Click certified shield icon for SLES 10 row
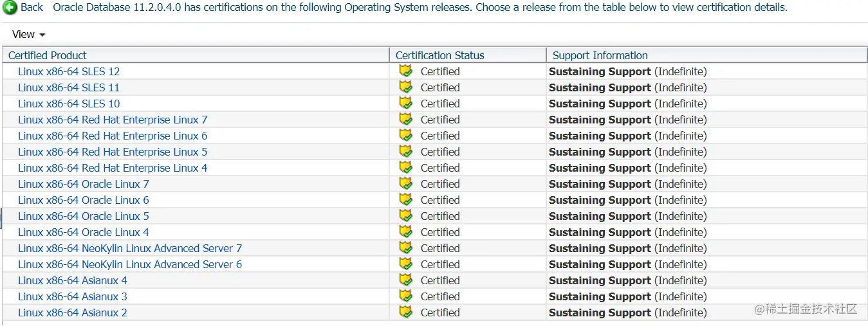This screenshot has width=868, height=326. click(405, 103)
